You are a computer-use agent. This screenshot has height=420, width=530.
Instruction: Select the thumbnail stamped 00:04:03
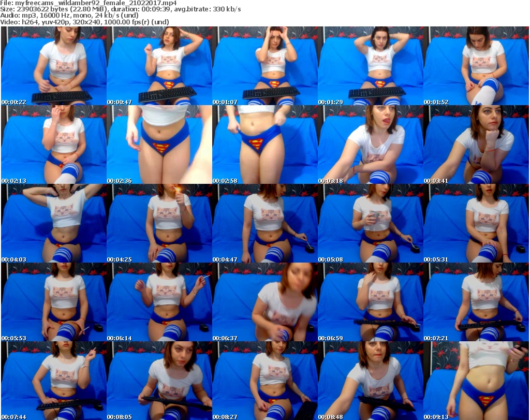[x=54, y=223]
